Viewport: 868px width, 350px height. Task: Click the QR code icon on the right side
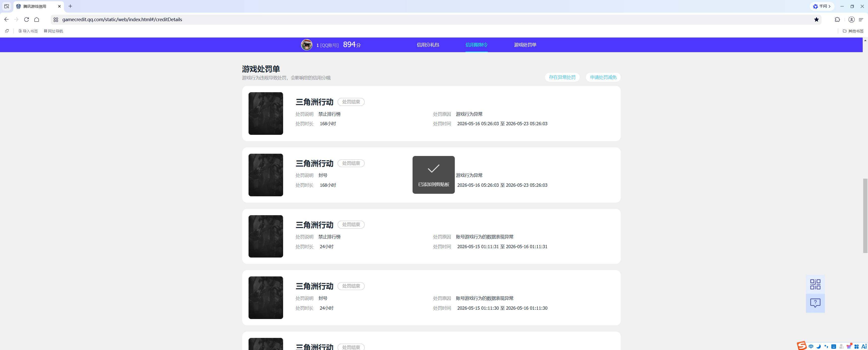815,284
